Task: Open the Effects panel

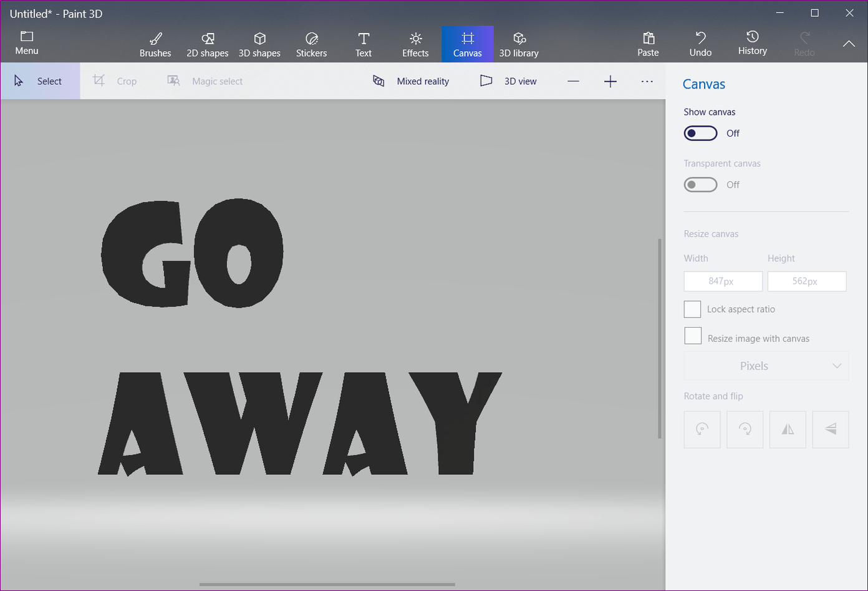Action: 415,44
